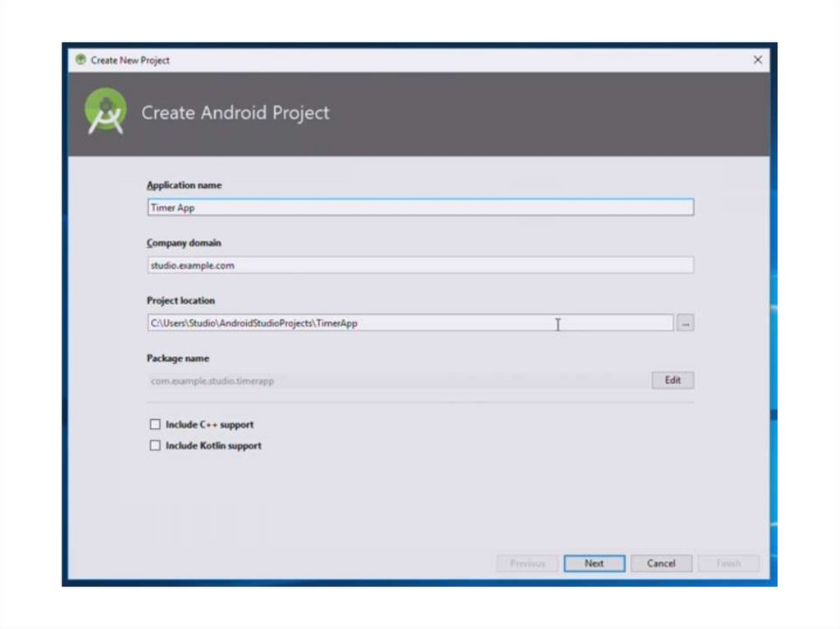Focus the Application name field
The width and height of the screenshot is (840, 629).
[421, 207]
